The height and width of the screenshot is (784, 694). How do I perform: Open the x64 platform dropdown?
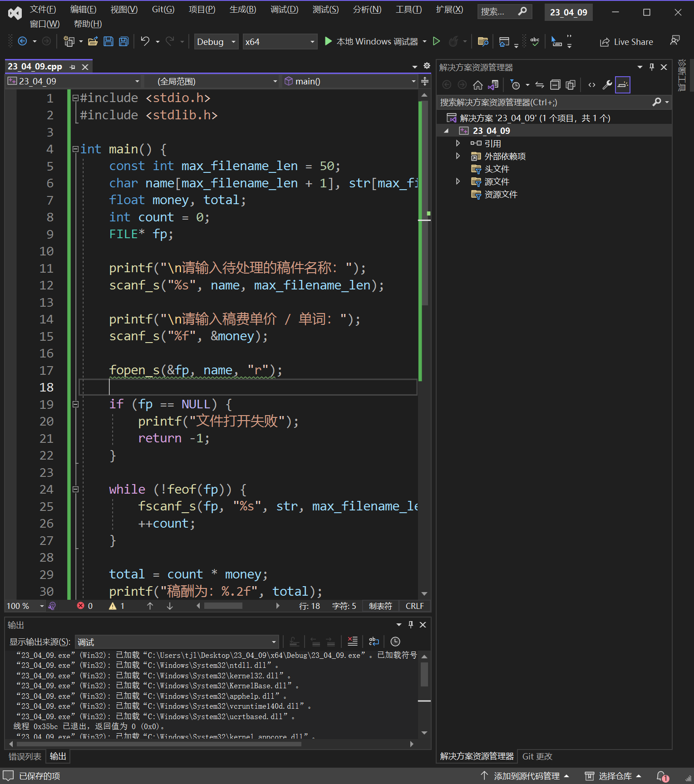tap(280, 42)
